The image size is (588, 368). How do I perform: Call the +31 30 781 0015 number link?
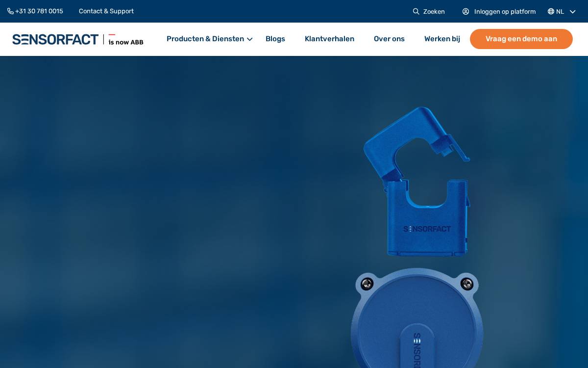click(39, 11)
